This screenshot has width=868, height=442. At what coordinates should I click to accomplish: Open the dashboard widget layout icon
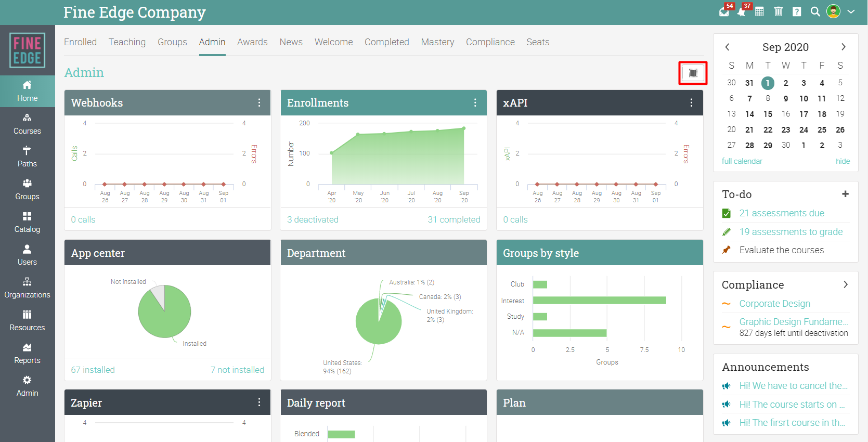pyautogui.click(x=693, y=73)
